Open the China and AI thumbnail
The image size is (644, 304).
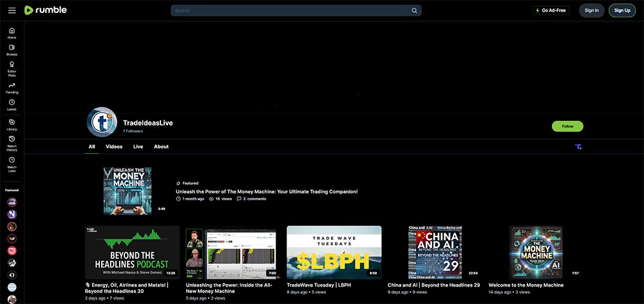435,252
